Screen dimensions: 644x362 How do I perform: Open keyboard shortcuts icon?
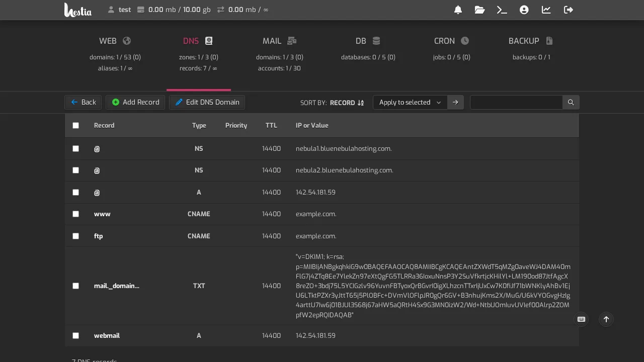582,319
